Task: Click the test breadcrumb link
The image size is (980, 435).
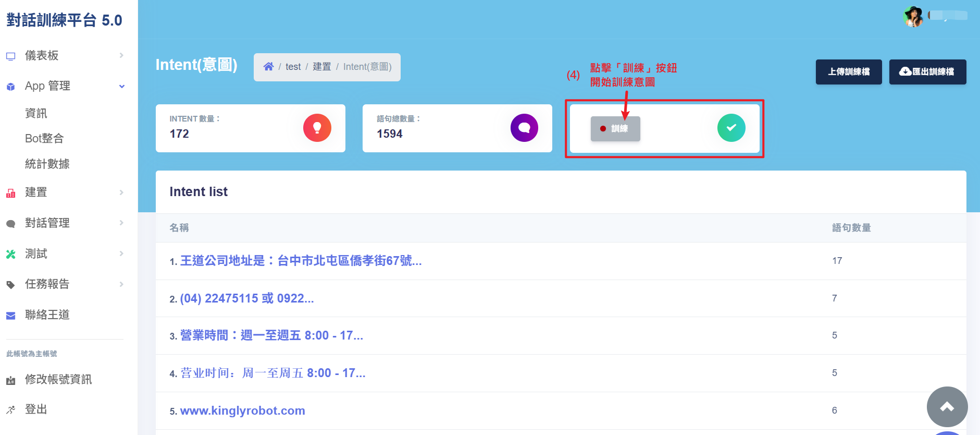Action: pos(293,67)
